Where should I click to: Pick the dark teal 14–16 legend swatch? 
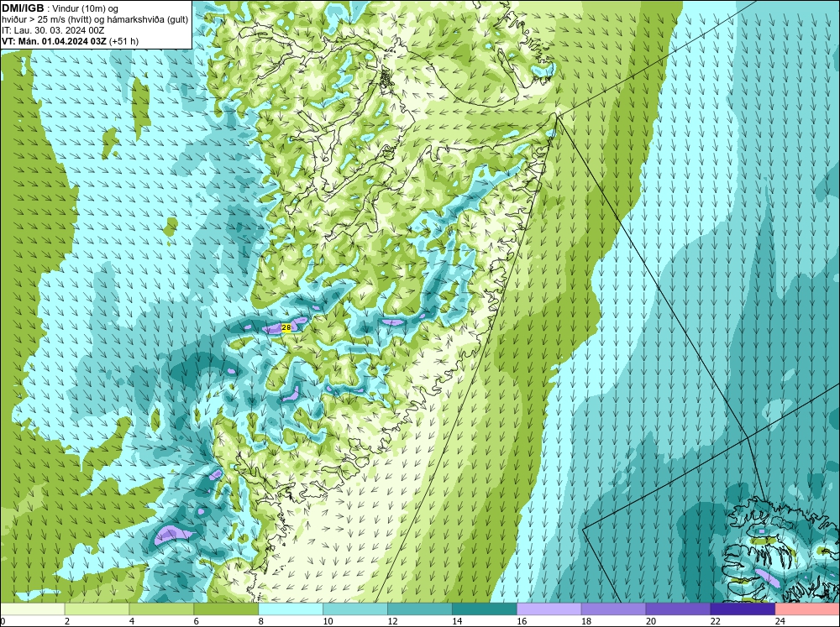point(485,609)
